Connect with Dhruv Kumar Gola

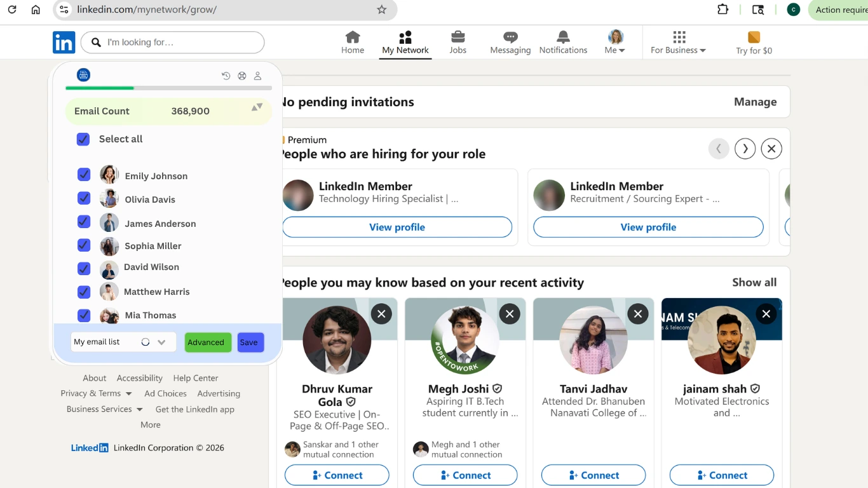point(336,475)
